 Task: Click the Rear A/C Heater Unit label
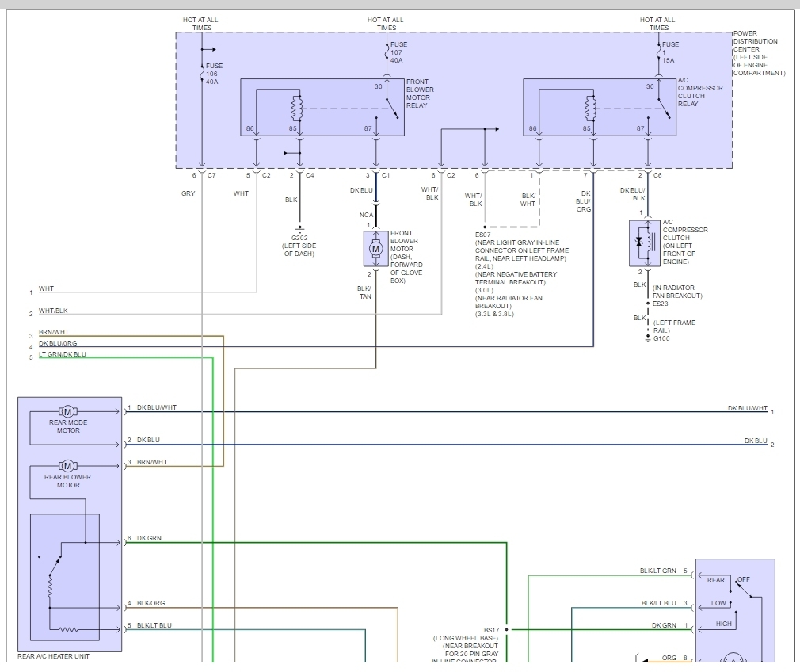click(x=54, y=658)
